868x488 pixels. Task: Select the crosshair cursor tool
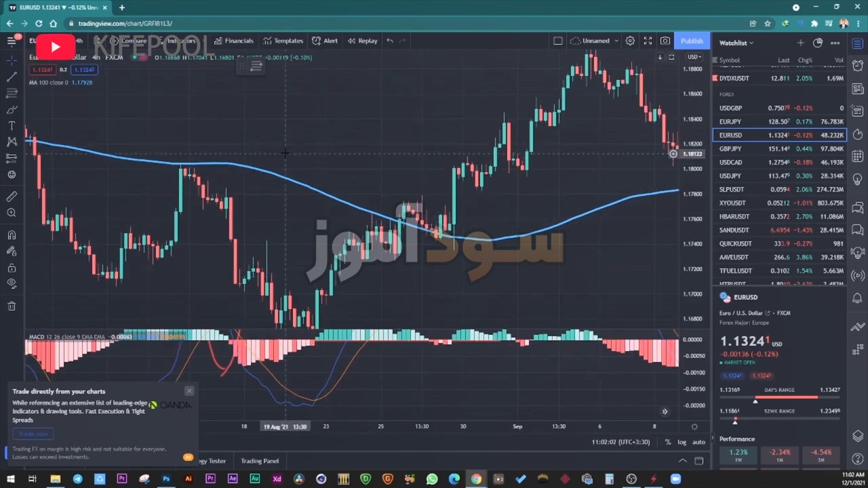[12, 60]
